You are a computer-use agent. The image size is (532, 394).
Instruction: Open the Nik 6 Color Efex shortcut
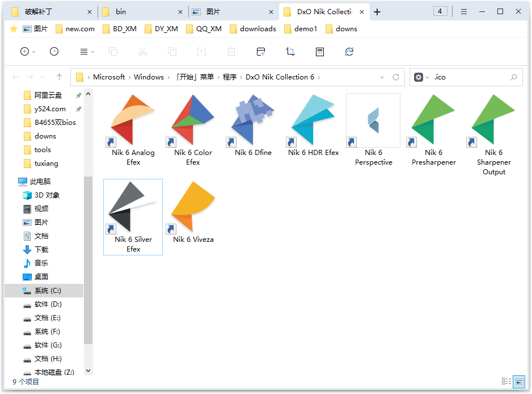tap(193, 130)
